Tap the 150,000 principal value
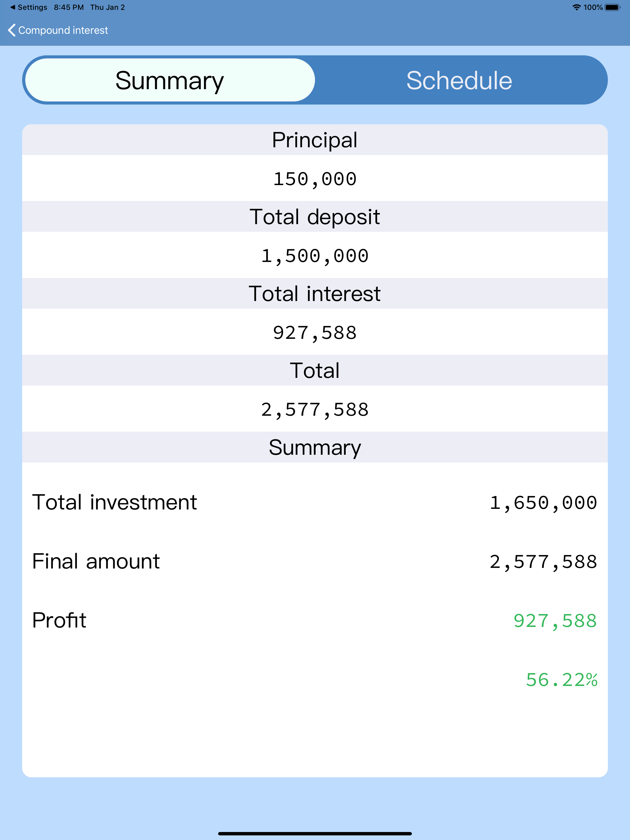The width and height of the screenshot is (630, 840). (x=315, y=178)
